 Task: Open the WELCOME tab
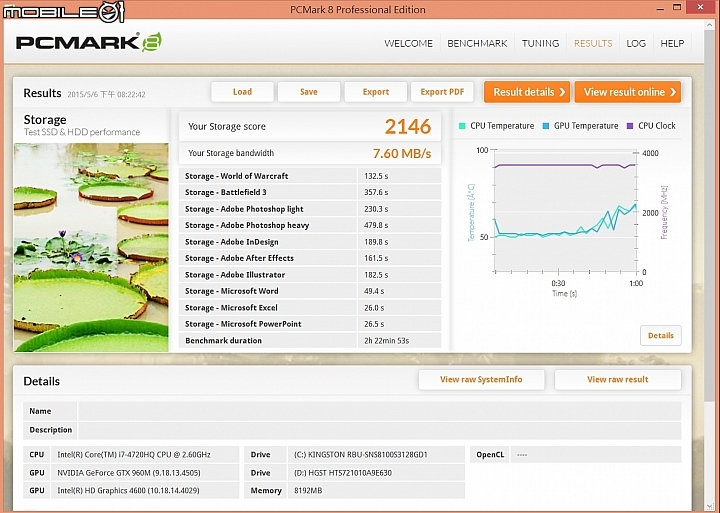click(x=408, y=43)
